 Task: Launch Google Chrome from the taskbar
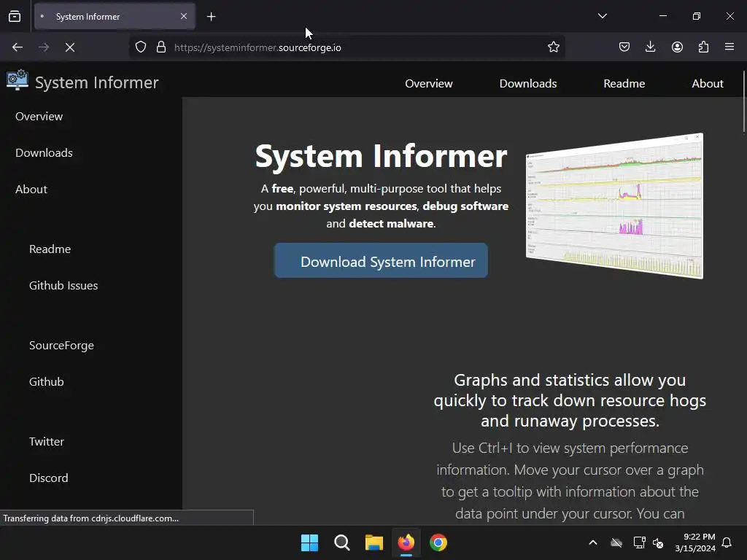pos(438,542)
